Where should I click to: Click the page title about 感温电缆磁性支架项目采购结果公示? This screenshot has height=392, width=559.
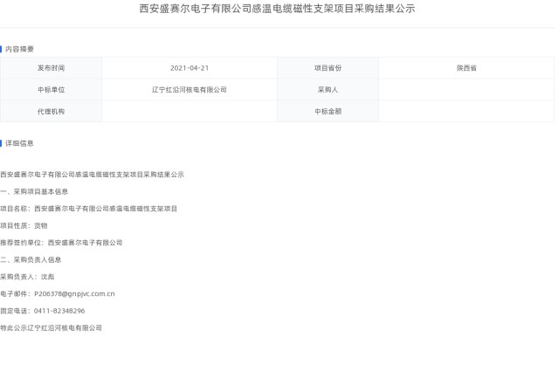(277, 9)
